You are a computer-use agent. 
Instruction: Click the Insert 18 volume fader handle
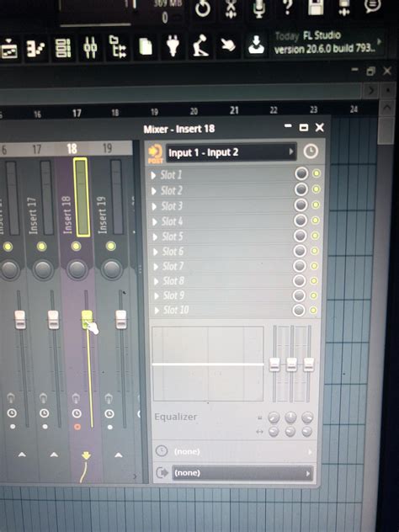coord(88,319)
